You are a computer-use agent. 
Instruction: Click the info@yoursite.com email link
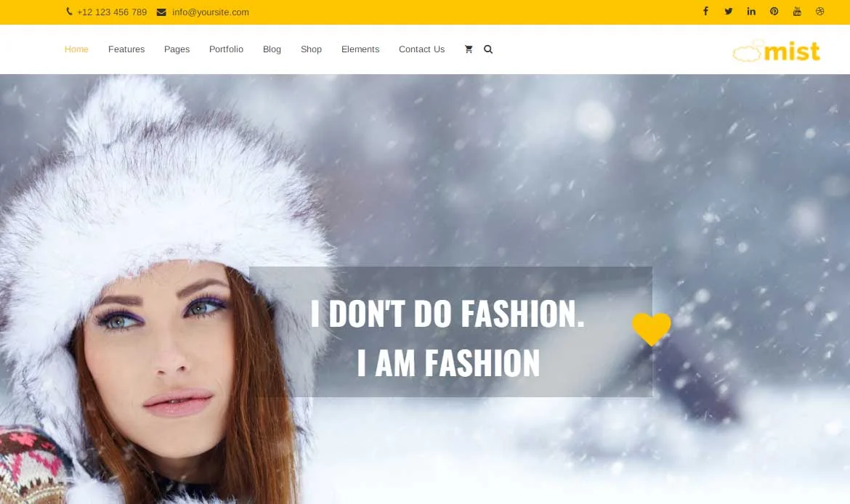coord(210,12)
